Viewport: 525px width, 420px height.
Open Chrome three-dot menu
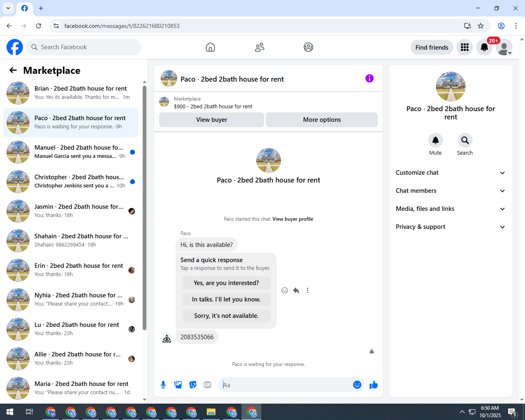[x=516, y=26]
